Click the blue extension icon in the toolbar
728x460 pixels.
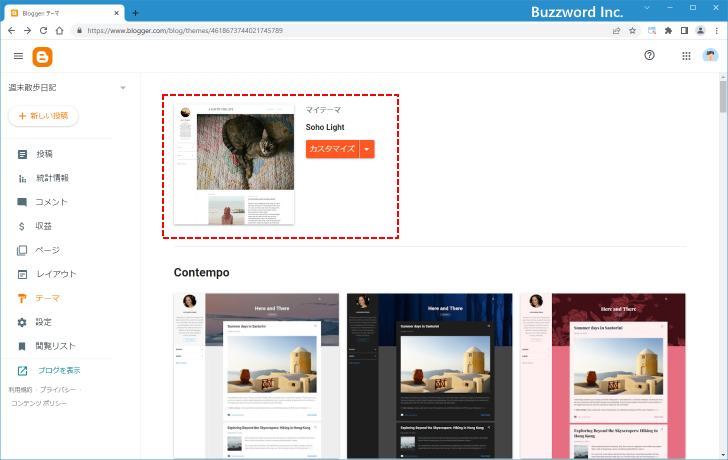tap(652, 31)
